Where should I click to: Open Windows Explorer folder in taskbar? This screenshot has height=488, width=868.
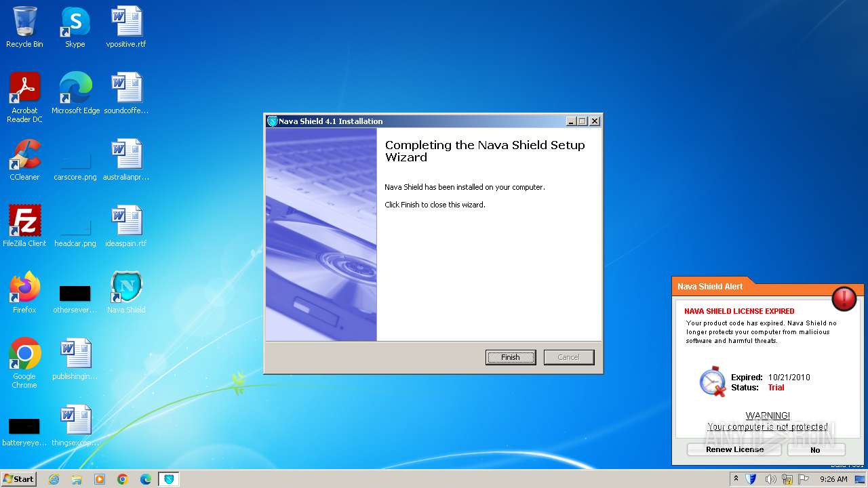tap(77, 479)
